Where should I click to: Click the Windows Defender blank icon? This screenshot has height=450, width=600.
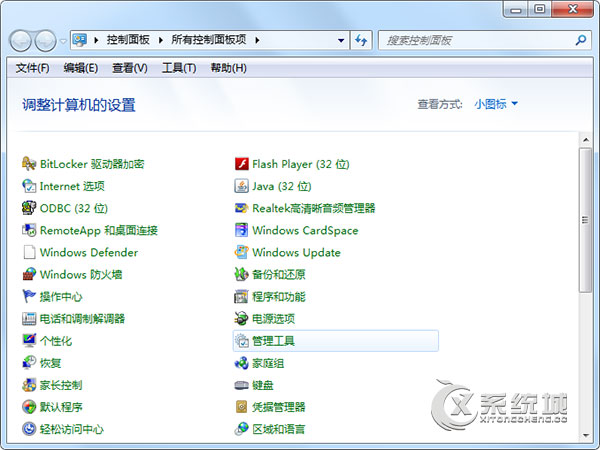29,253
